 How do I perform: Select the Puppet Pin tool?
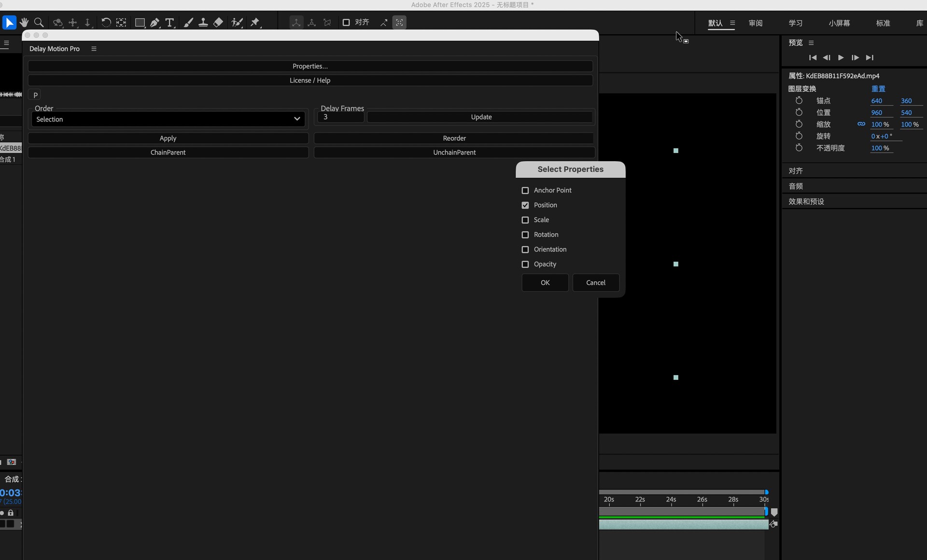255,22
